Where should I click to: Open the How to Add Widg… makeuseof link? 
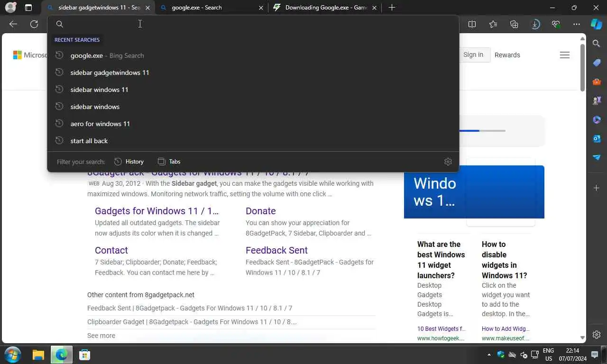coord(506,329)
